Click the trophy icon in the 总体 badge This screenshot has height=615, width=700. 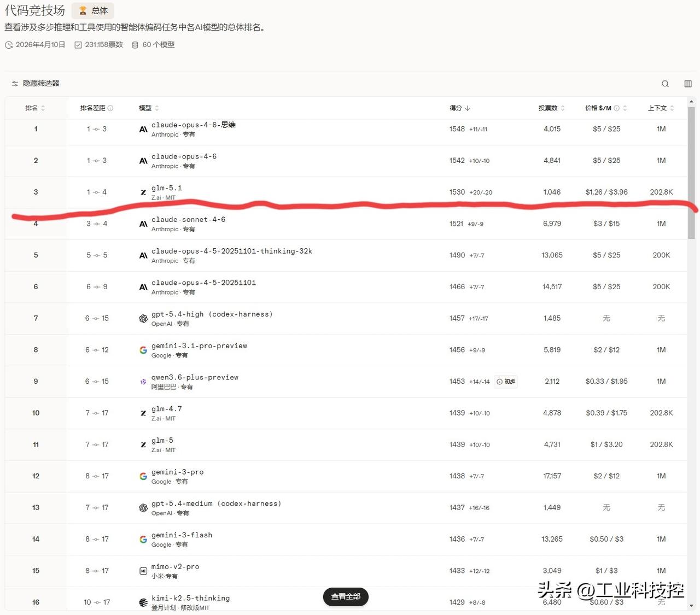point(83,10)
